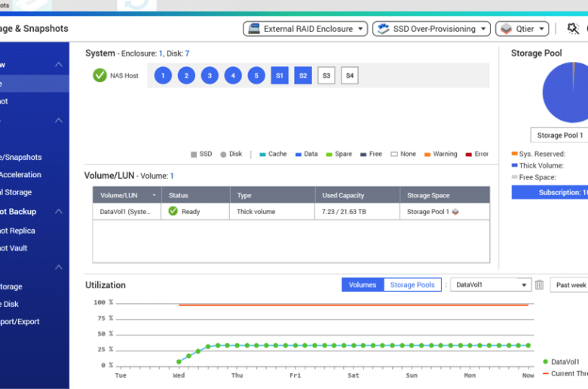Select disk 1 in NAS Host
This screenshot has width=588, height=389.
pos(163,75)
